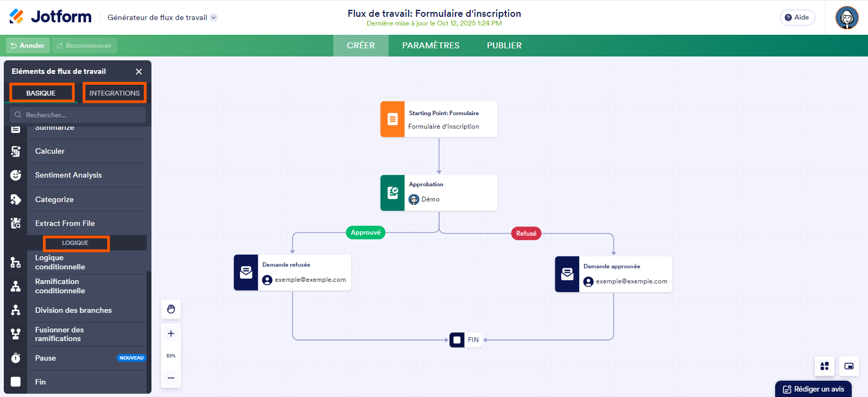Click the Annuler undo button
The height and width of the screenshot is (397, 868).
(28, 46)
